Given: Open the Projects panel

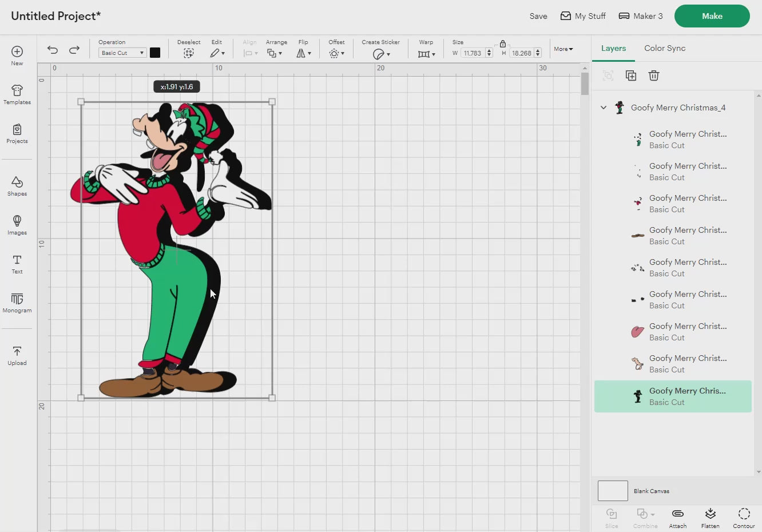Looking at the screenshot, I should coord(17,134).
